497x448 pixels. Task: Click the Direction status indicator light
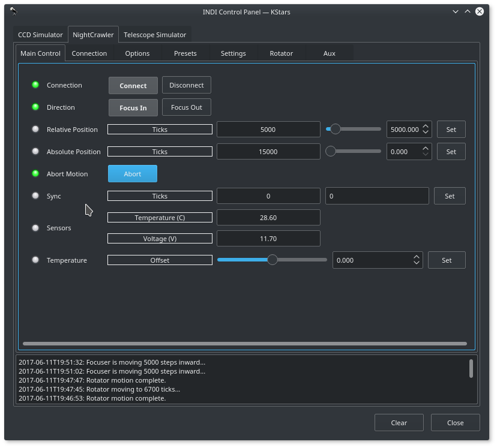coord(35,107)
